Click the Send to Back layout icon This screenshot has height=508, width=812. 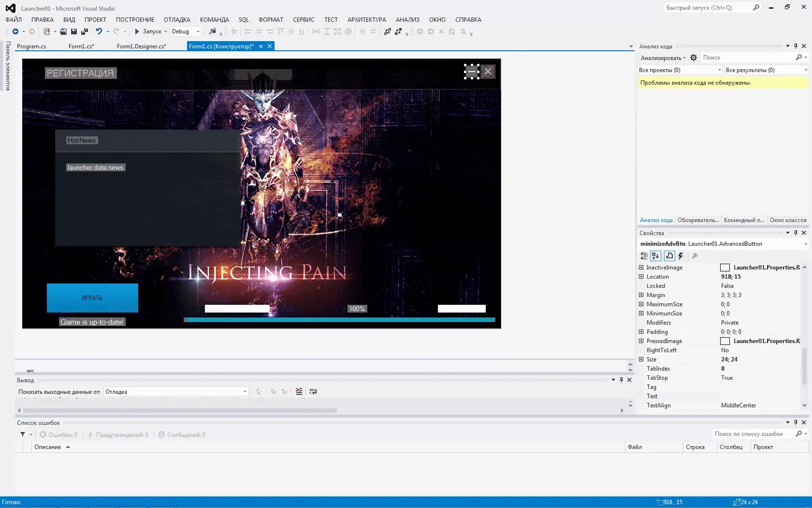click(398, 31)
